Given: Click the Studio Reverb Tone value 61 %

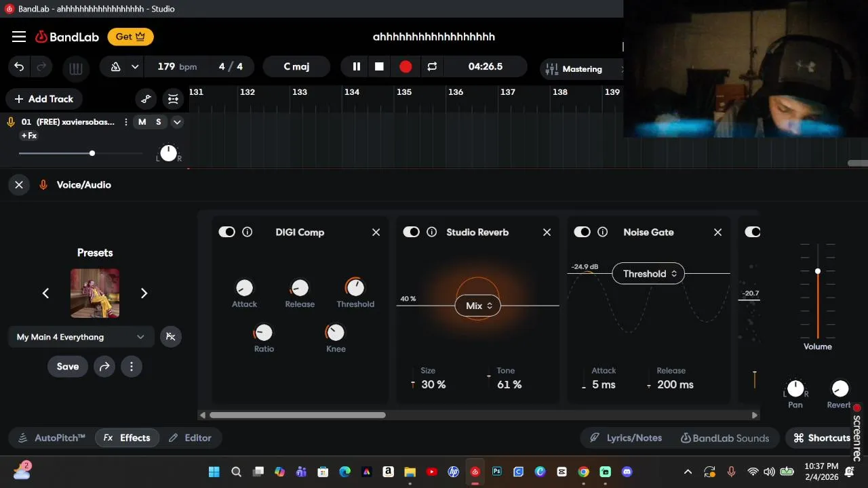Looking at the screenshot, I should click(x=509, y=384).
